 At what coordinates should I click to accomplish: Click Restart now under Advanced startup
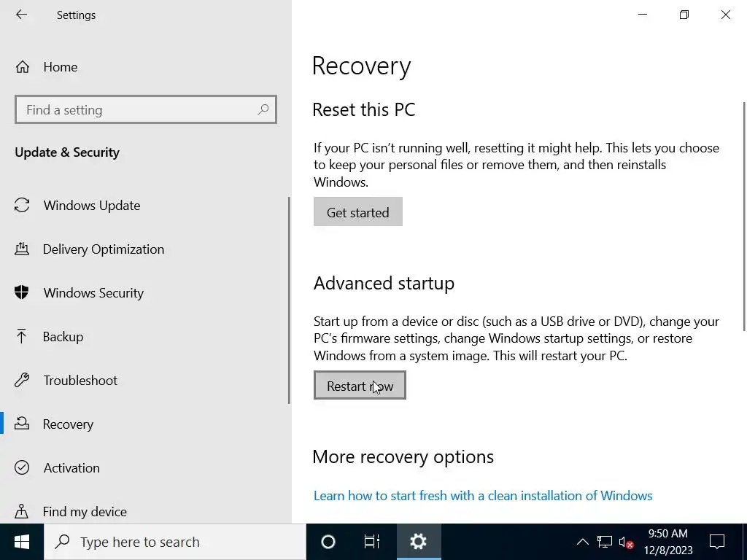coord(360,385)
